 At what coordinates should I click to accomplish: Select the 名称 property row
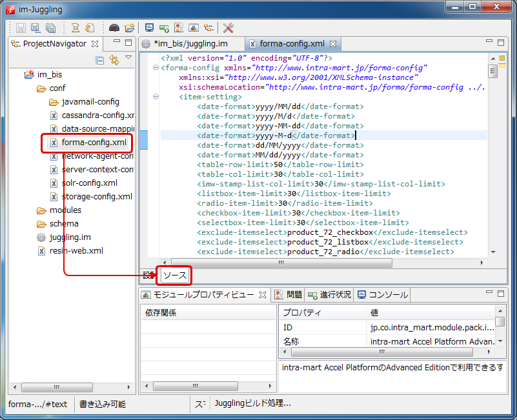coord(387,341)
